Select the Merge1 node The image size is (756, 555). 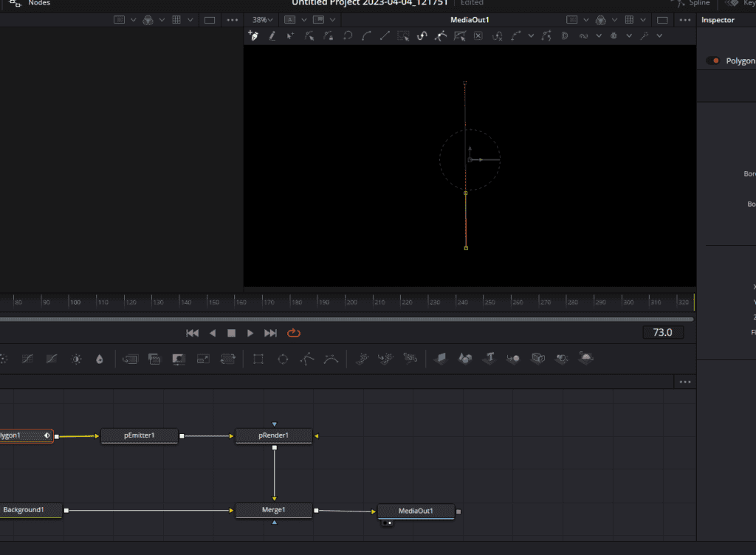pyautogui.click(x=274, y=510)
